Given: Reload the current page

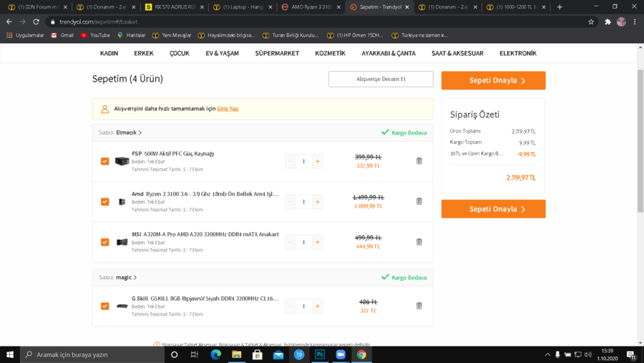Looking at the screenshot, I should (36, 21).
